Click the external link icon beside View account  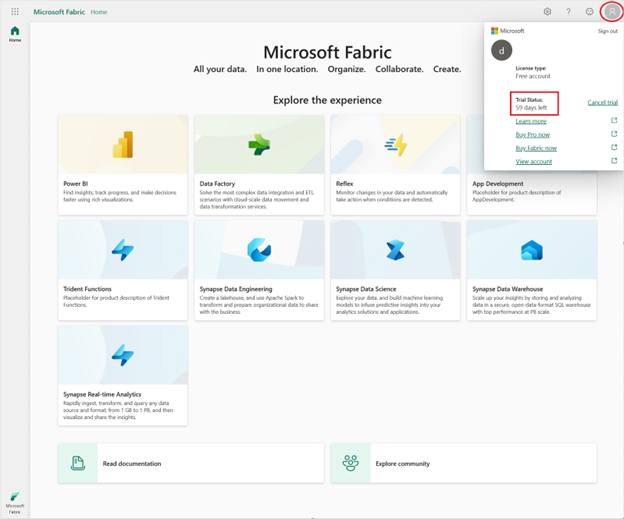point(614,161)
